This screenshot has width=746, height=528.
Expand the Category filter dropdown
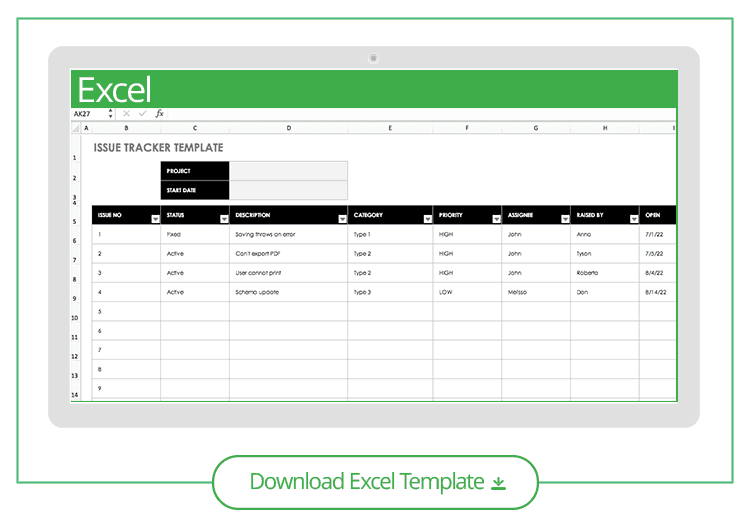(427, 219)
